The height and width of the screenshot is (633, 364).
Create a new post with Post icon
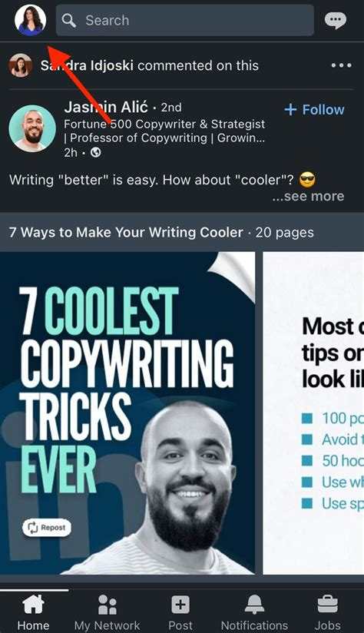tap(180, 612)
